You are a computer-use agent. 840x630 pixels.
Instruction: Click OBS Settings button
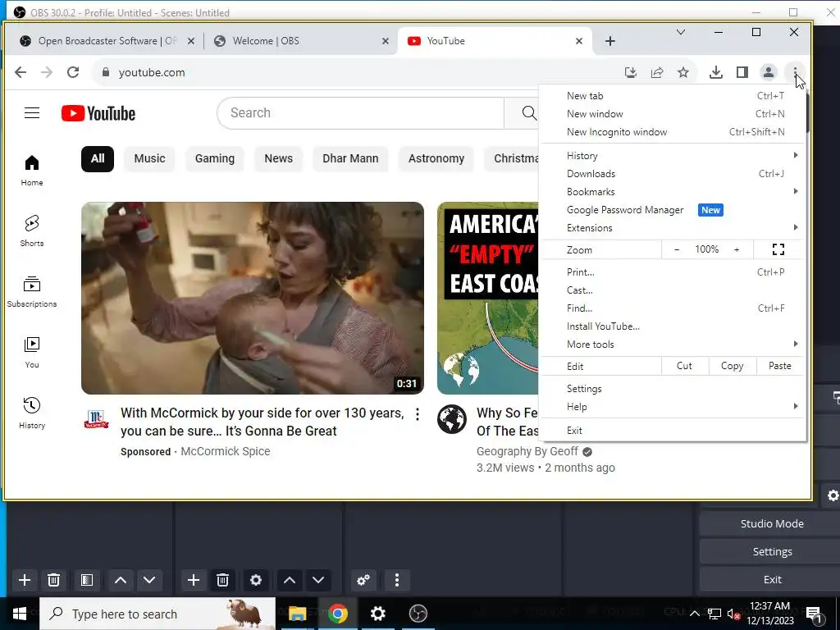771,552
